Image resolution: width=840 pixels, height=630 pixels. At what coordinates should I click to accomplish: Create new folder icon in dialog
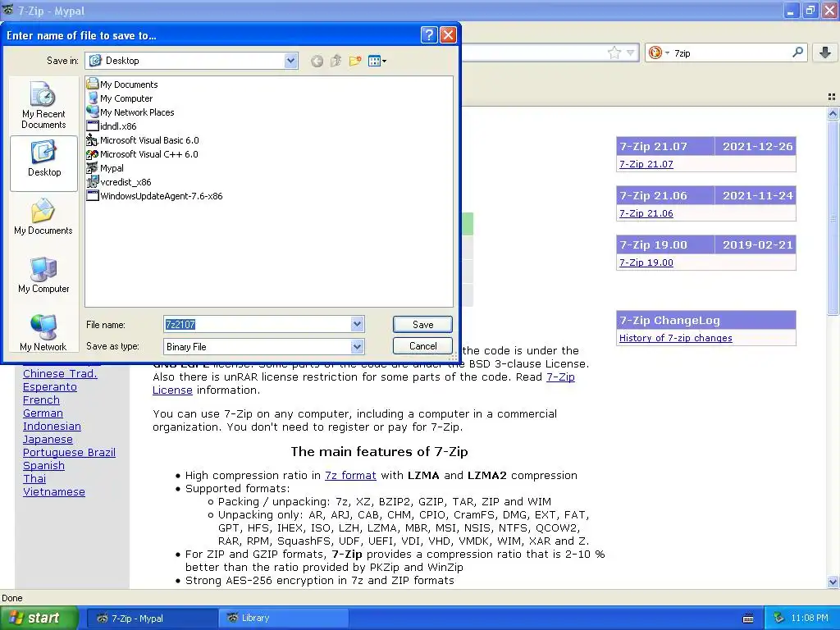pos(354,61)
